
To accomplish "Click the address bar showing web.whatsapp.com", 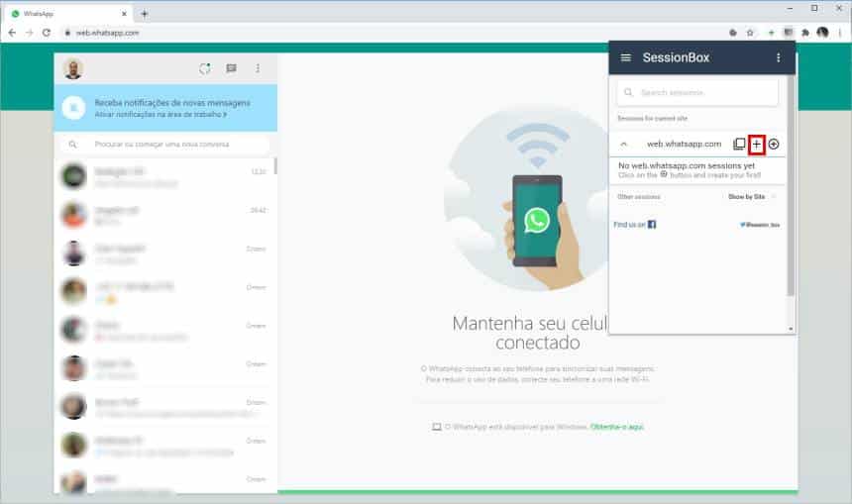I will 391,33.
